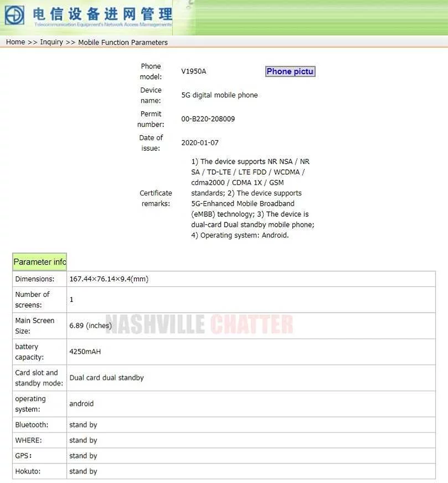Image resolution: width=448 pixels, height=483 pixels.
Task: Click the Dual card dual standby value
Action: (x=106, y=378)
